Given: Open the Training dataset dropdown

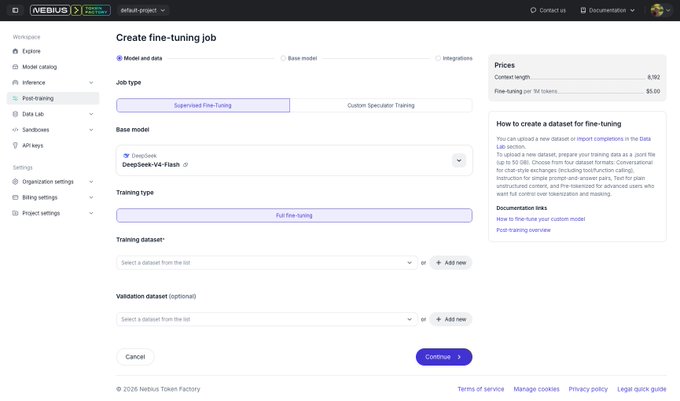Looking at the screenshot, I should click(x=267, y=263).
